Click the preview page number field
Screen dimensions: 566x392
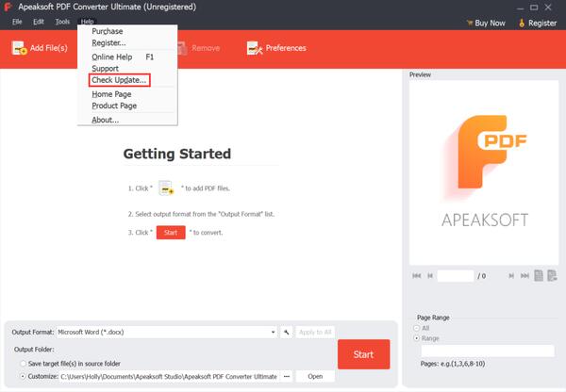coord(456,276)
